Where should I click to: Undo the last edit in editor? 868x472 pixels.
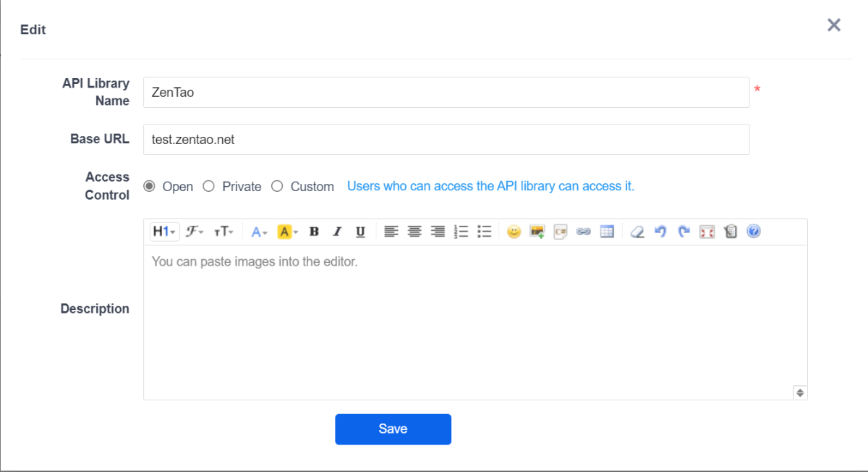pyautogui.click(x=660, y=232)
